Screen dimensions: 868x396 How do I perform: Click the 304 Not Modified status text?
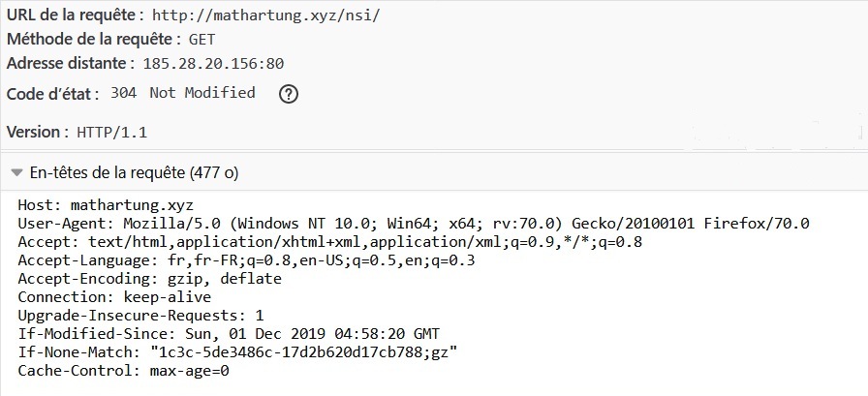click(x=183, y=93)
